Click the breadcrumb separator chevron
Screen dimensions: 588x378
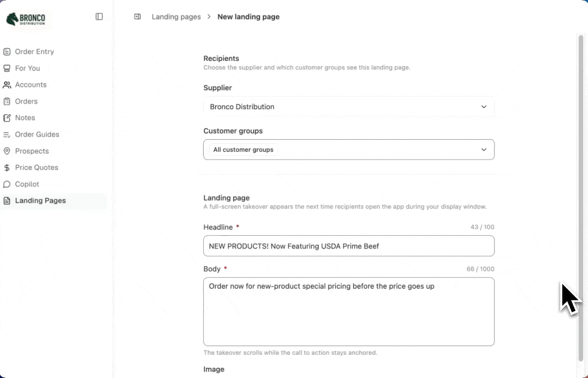[x=209, y=16]
